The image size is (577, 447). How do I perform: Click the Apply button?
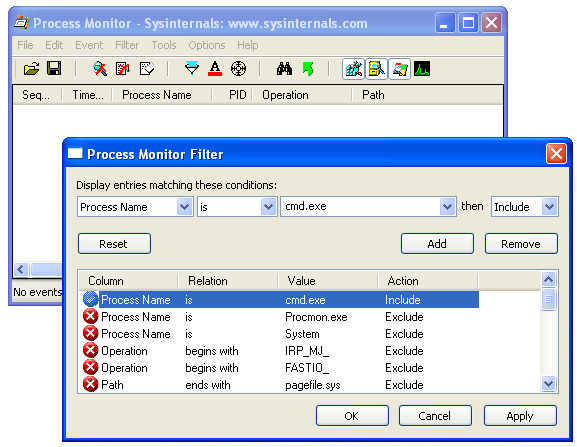(x=520, y=416)
